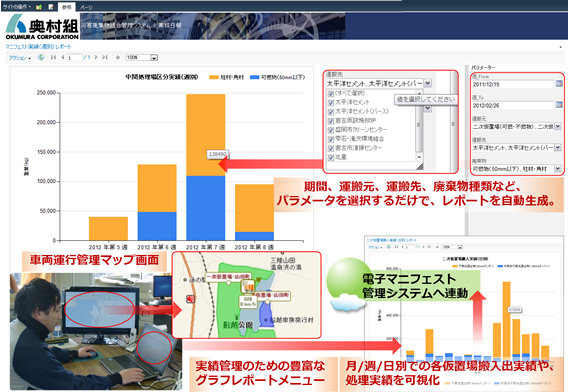Viewport: 570px width, 392px height.
Task: Open the サイトの操作 menu
Action: pos(17,7)
